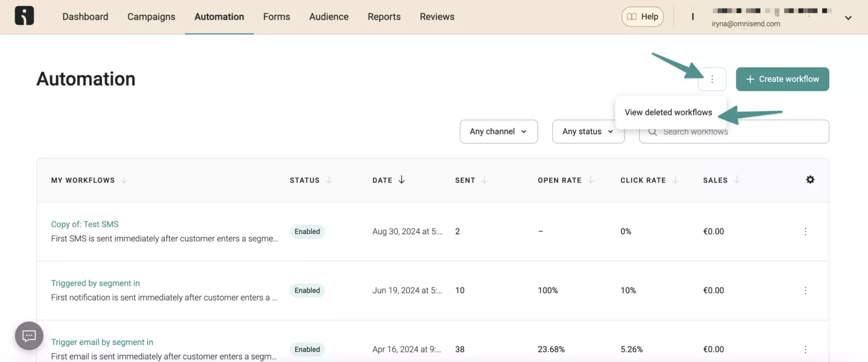Open Copy of: Test SMS workflow
The width and height of the screenshot is (868, 362).
coord(85,224)
